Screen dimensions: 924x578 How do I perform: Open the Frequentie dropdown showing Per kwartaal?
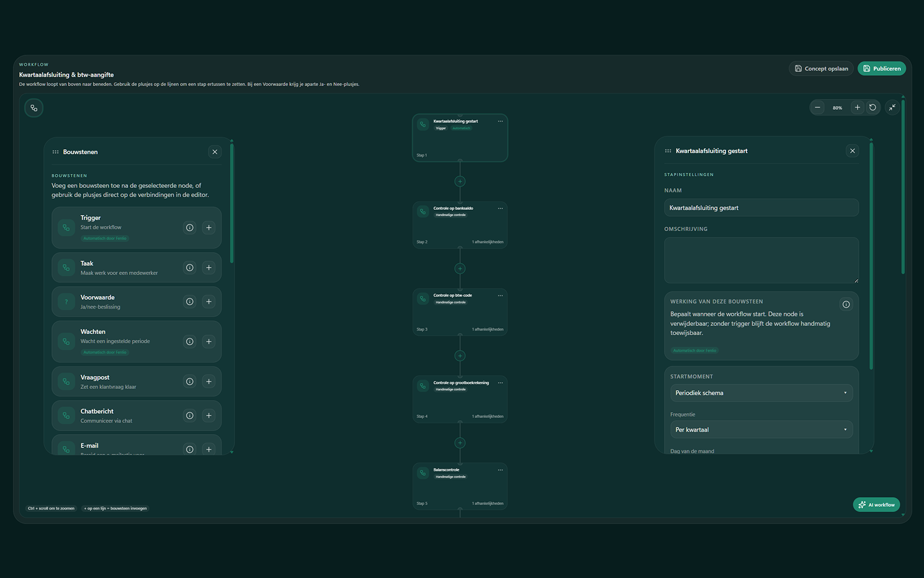coord(761,429)
